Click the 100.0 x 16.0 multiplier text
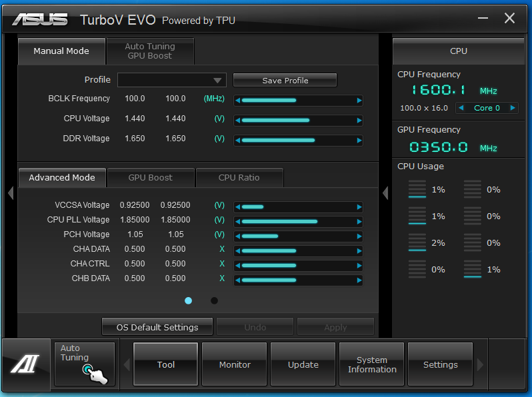 424,108
